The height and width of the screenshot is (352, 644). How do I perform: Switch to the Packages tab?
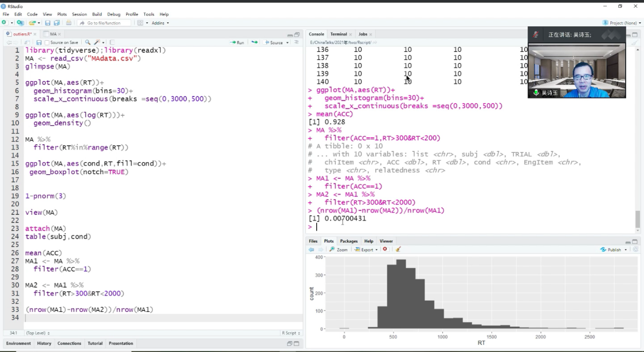coord(349,241)
